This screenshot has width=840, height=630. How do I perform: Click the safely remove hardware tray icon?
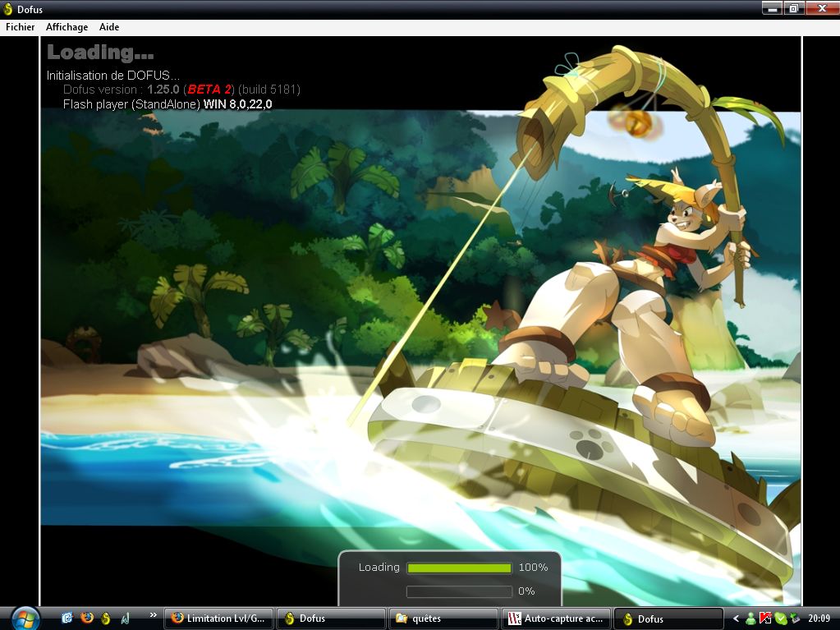point(795,619)
